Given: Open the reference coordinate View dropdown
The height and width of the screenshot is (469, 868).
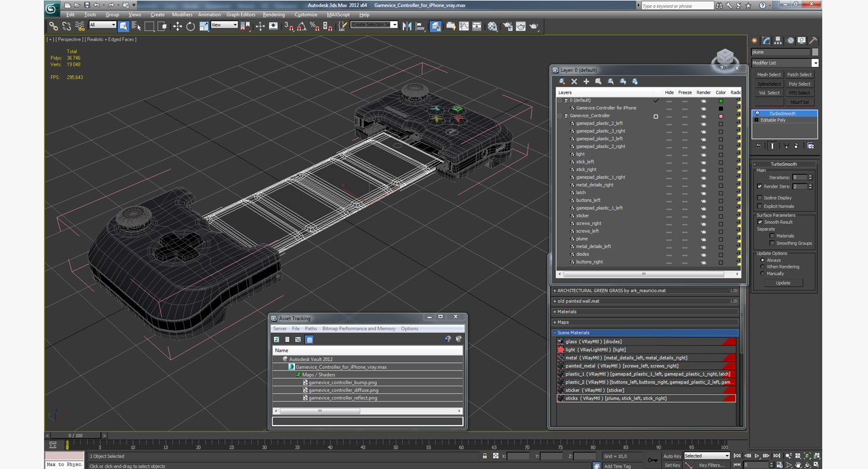Looking at the screenshot, I should click(x=224, y=25).
